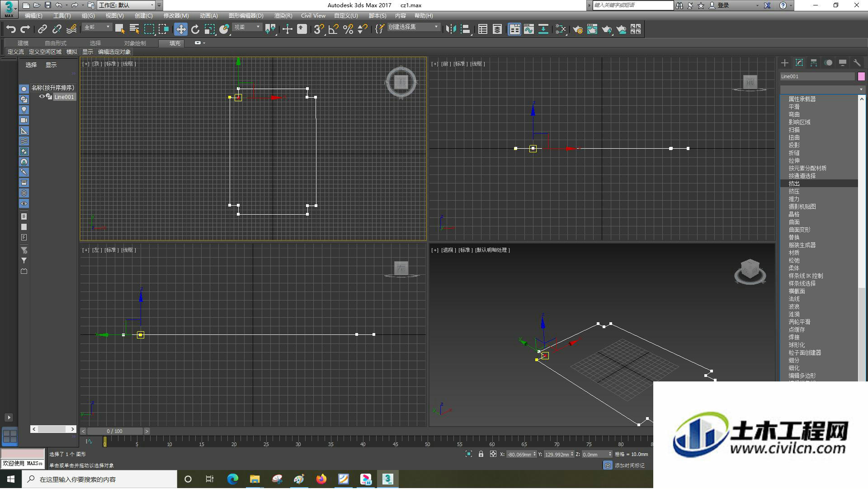Image resolution: width=868 pixels, height=489 pixels.
Task: Switch to the 建模 ribbon tab
Action: [23, 43]
